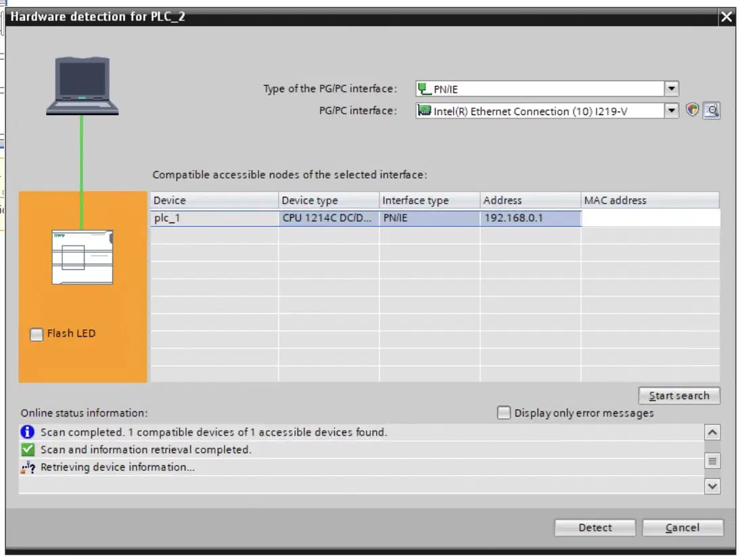Image resolution: width=744 pixels, height=560 pixels.
Task: Click the 192.168.0.1 address cell
Action: [x=530, y=218]
